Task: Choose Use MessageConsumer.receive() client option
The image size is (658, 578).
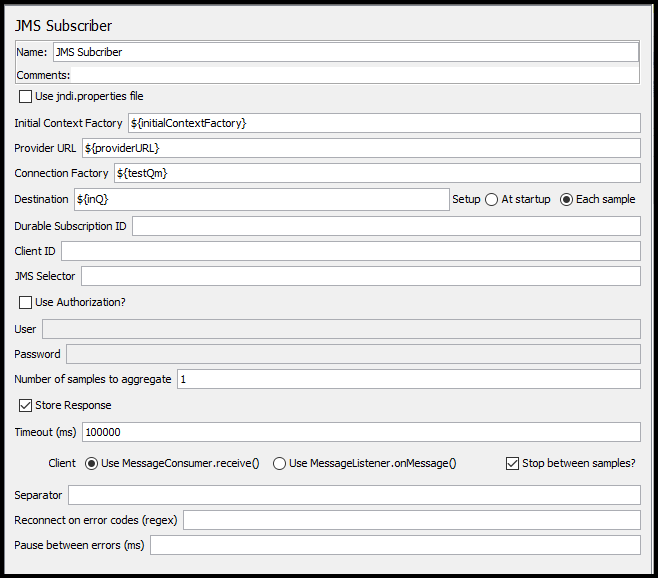Action: click(x=92, y=464)
